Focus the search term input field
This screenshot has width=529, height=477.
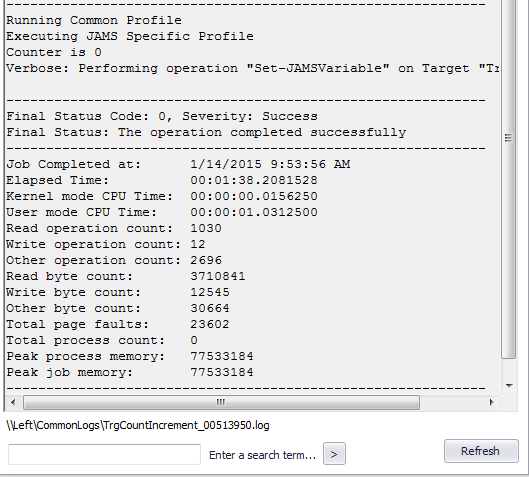[104, 454]
